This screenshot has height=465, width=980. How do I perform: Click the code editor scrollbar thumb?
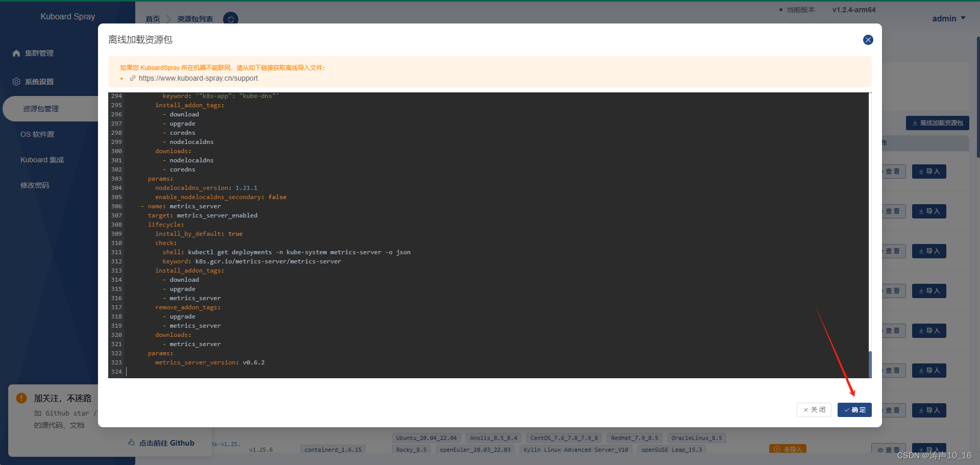(x=870, y=364)
